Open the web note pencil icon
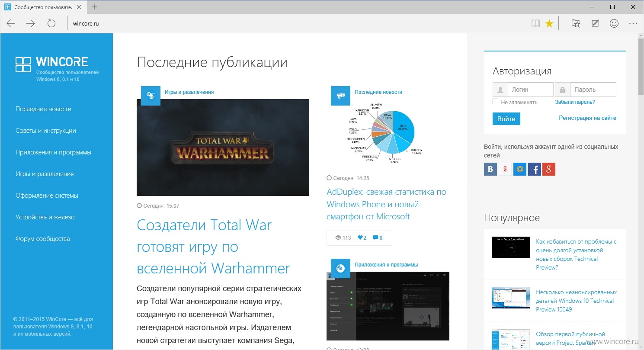 tap(595, 24)
